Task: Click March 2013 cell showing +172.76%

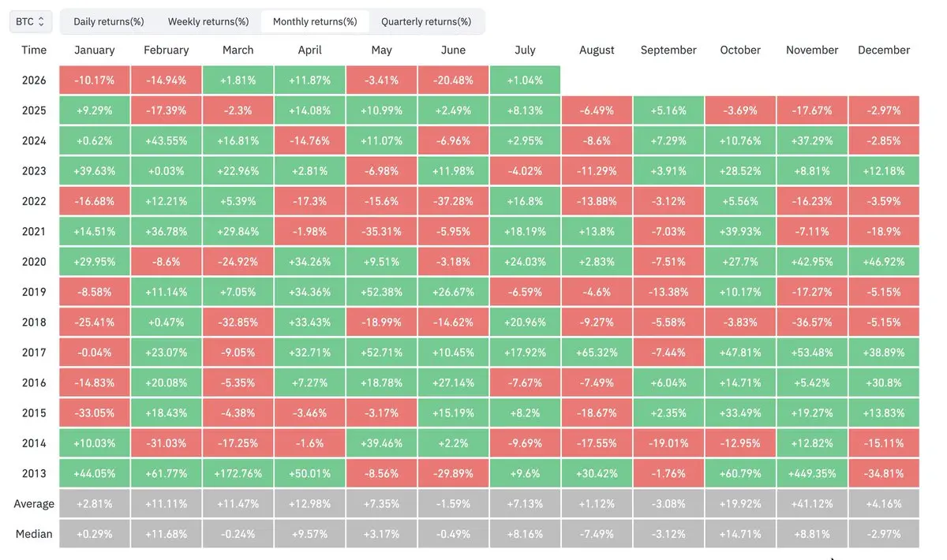Action: pyautogui.click(x=238, y=474)
